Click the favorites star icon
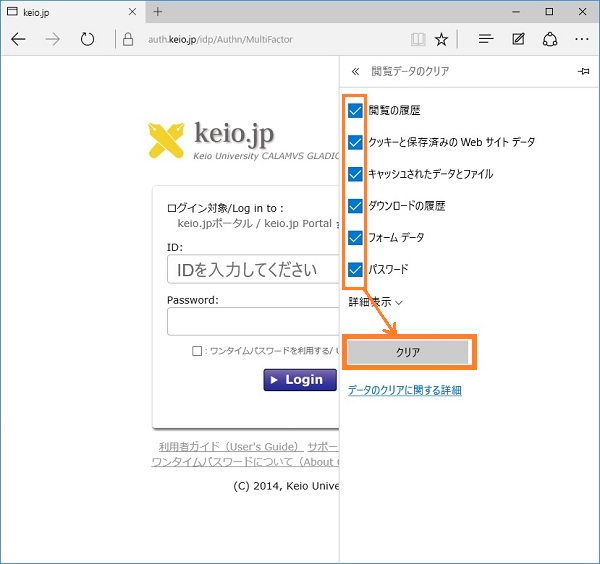 pos(441,40)
